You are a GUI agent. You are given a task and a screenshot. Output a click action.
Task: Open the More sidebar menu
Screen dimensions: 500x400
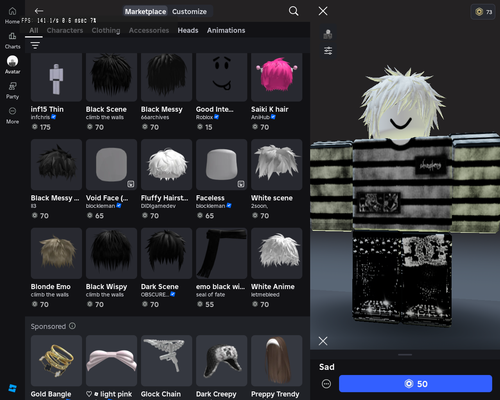click(x=12, y=116)
